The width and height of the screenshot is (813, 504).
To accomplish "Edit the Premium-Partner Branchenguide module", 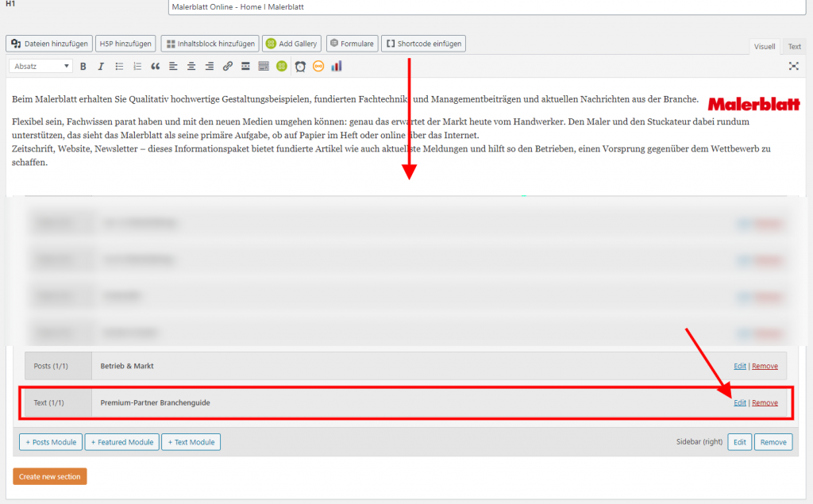I will pos(740,402).
